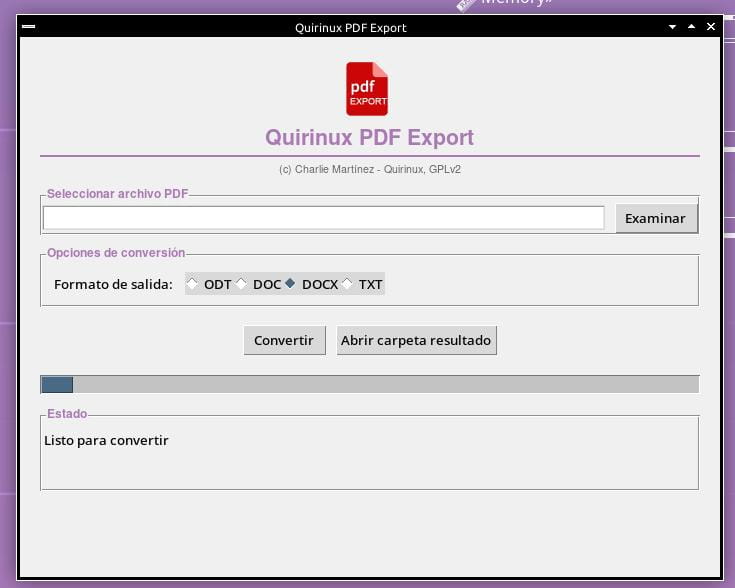Open result folder via Abrir carpeta resultado
The height and width of the screenshot is (588, 735).
point(416,340)
